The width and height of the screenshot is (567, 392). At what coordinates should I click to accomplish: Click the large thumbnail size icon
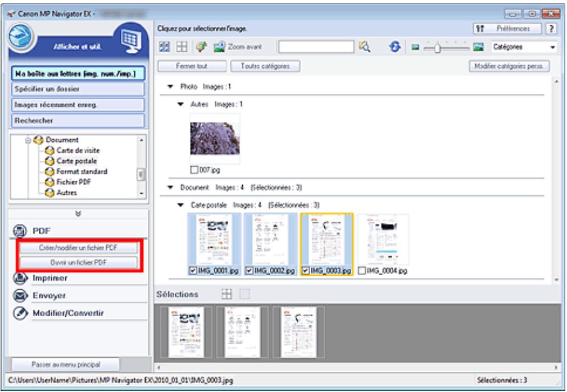tap(478, 47)
